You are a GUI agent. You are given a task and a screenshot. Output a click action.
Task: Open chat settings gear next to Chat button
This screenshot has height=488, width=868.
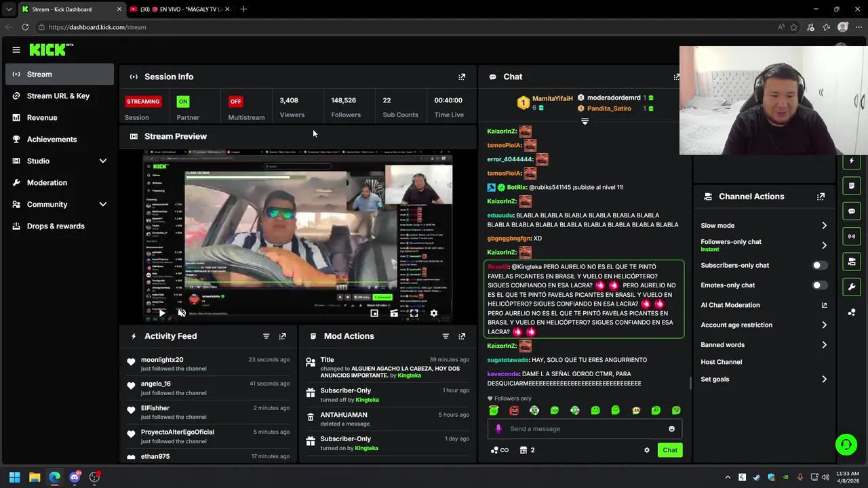click(646, 450)
